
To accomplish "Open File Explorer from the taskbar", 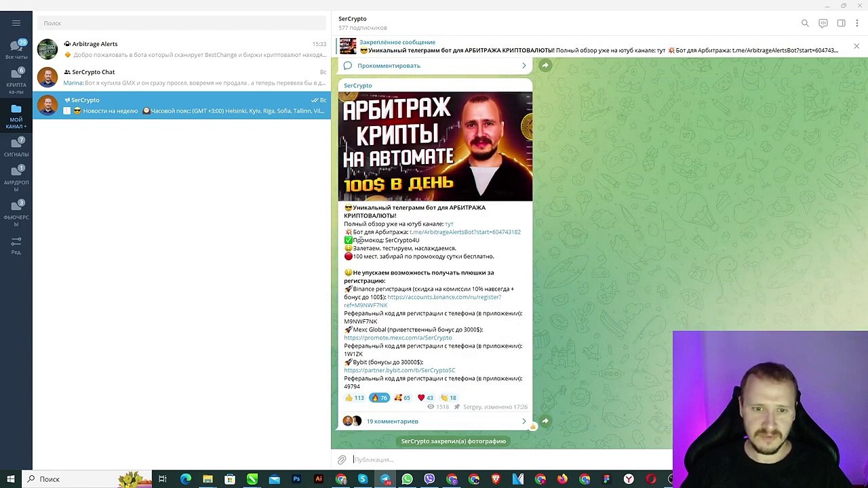I will click(x=208, y=479).
